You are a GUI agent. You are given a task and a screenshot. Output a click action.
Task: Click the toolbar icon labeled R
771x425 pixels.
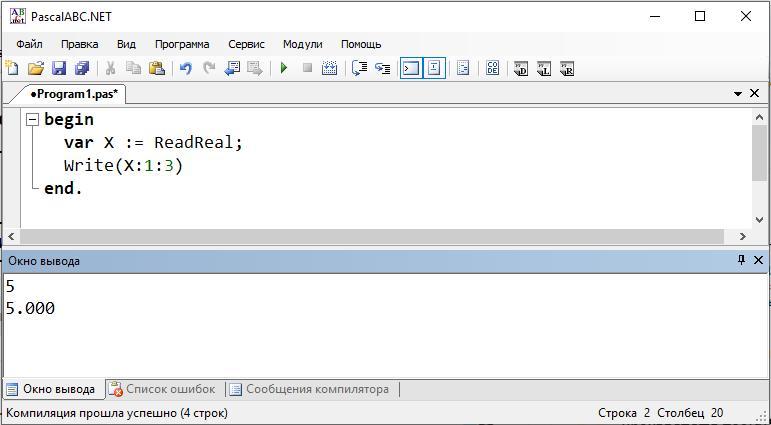[567, 68]
